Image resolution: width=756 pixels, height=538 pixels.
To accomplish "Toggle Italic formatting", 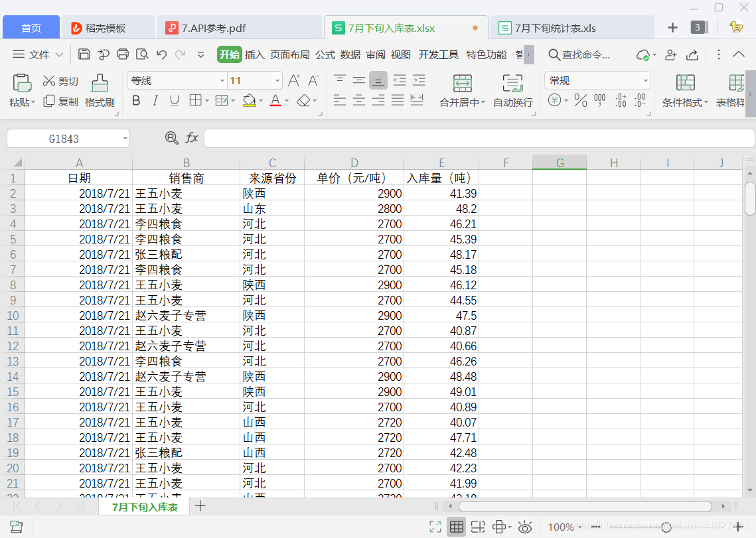I will tap(155, 100).
